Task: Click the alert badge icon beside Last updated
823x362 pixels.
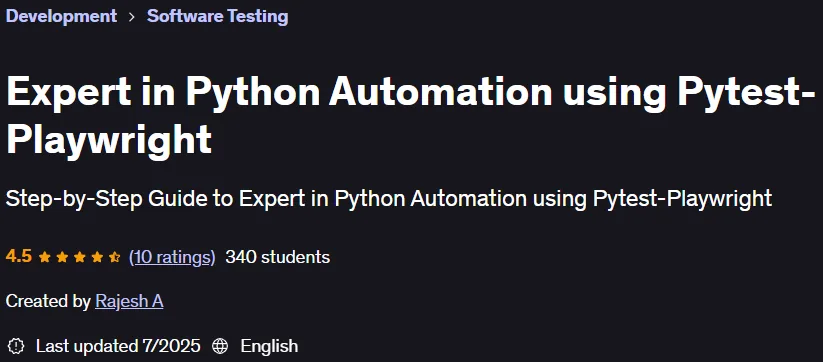Action: (16, 346)
